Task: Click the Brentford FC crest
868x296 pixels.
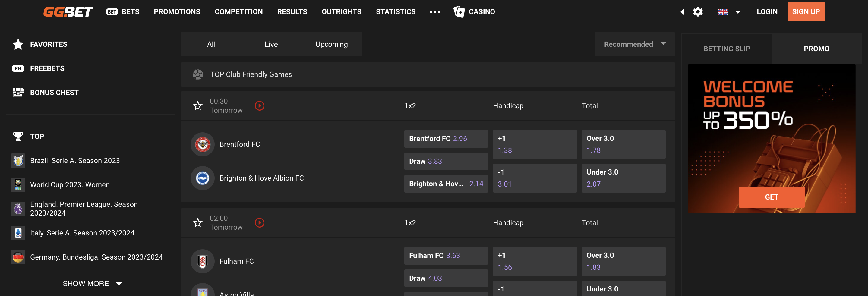Action: (x=203, y=144)
